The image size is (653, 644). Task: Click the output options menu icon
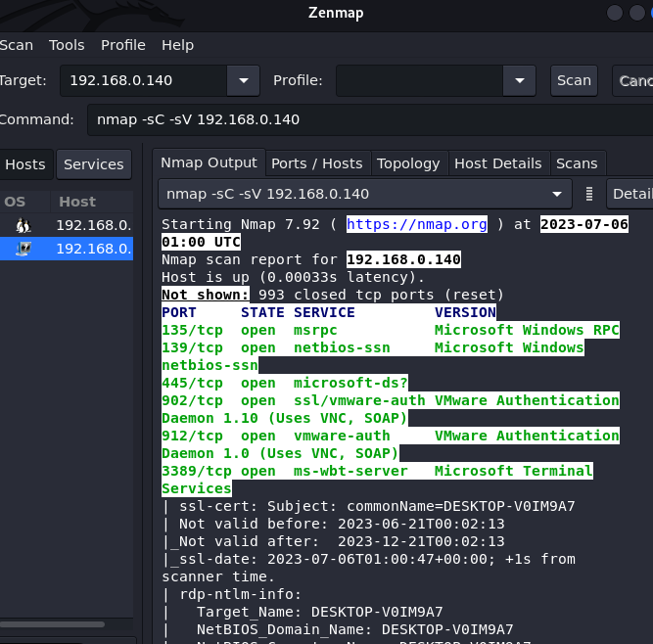point(588,194)
